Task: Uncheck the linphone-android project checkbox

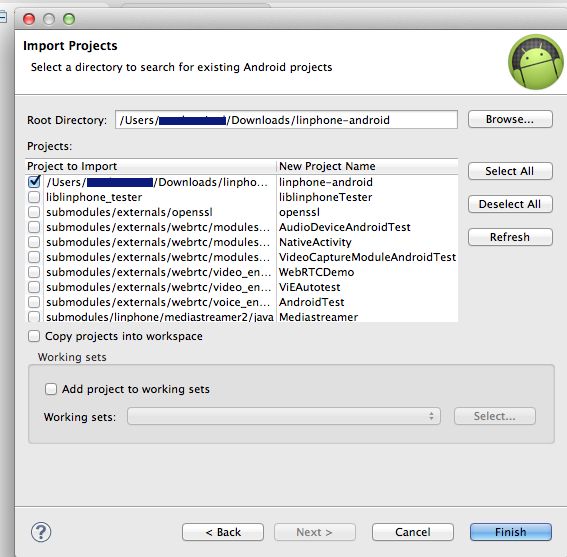Action: (x=34, y=182)
